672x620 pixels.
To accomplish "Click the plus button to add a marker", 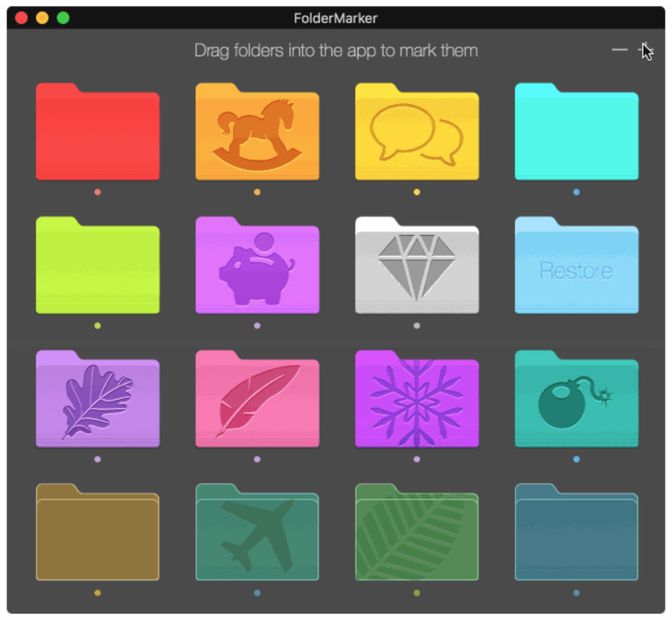I will (643, 49).
